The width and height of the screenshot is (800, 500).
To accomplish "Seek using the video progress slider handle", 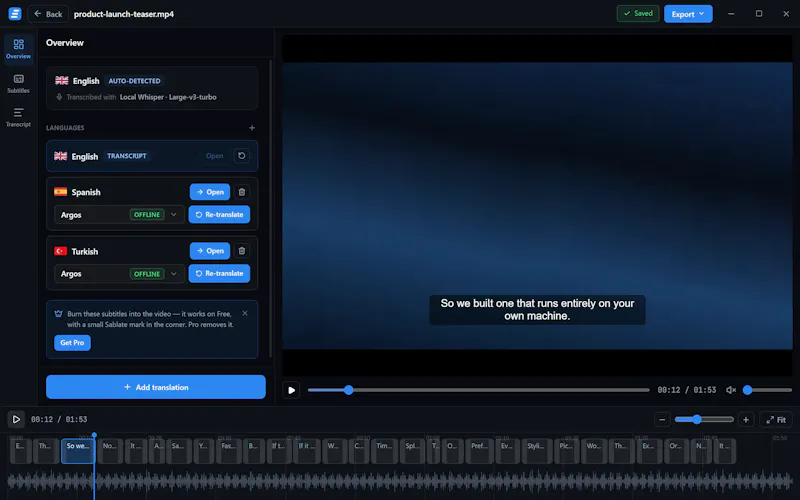I will tap(348, 390).
